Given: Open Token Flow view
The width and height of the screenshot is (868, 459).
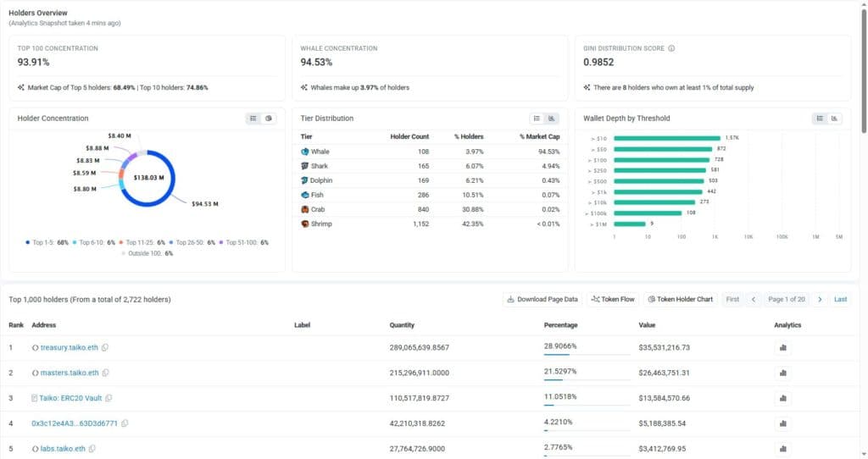Looking at the screenshot, I should [x=613, y=299].
